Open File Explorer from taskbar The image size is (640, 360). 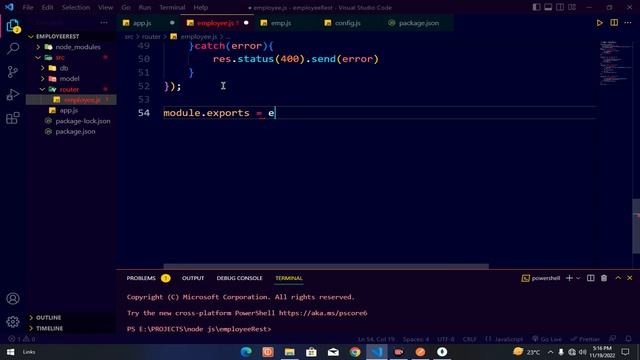coord(289,352)
